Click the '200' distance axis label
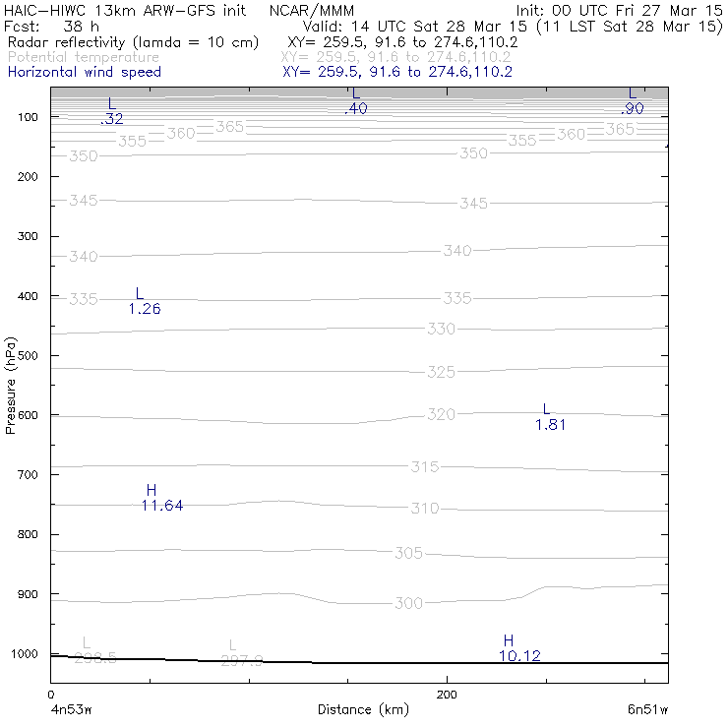Screen dimensions: 728x728 pos(447,695)
